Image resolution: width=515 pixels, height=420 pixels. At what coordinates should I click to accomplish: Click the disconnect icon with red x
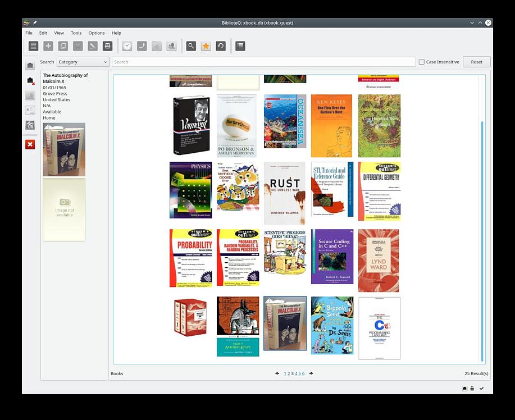[x=30, y=81]
